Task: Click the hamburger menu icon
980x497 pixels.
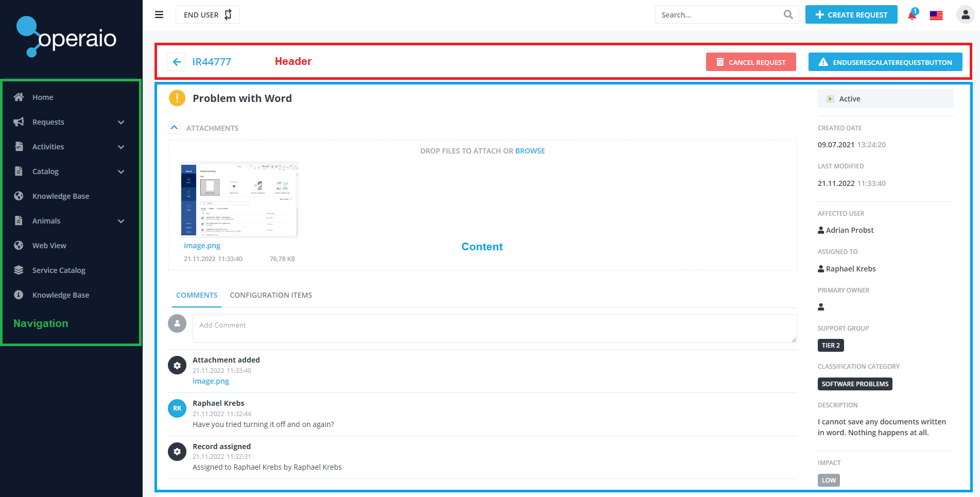Action: pyautogui.click(x=159, y=15)
